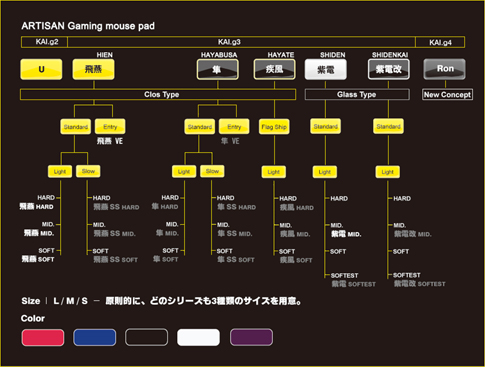Select the 飛燕 HARD product name
Image resolution: width=485 pixels, height=367 pixels.
36,207
